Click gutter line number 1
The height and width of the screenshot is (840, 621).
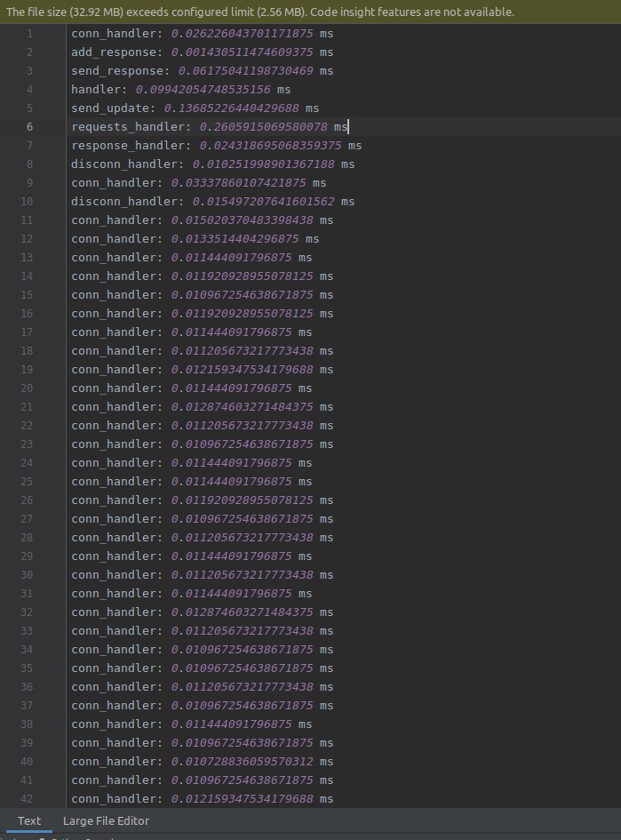coord(30,34)
